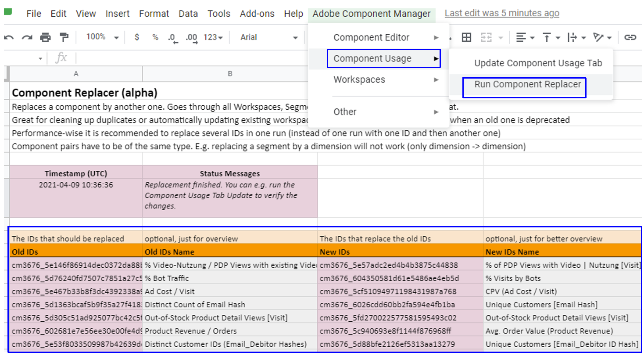Click the redo arrow icon
The image size is (644, 356).
click(x=27, y=38)
